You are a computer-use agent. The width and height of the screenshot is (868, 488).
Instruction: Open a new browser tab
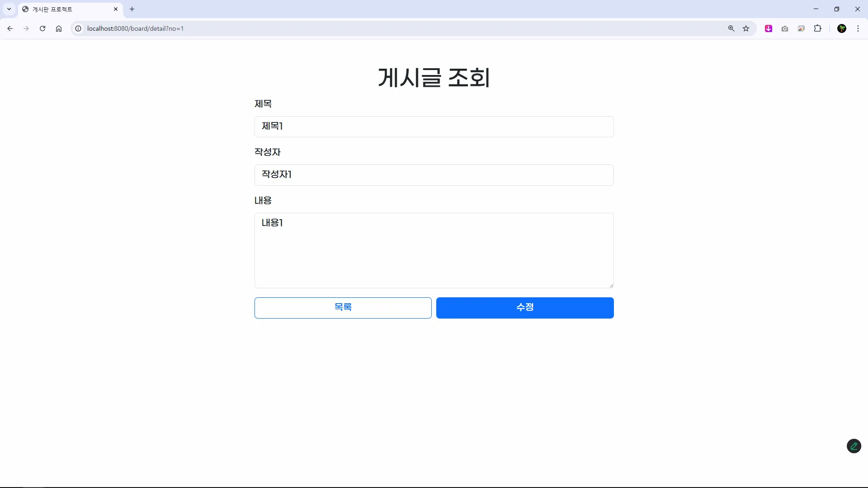pyautogui.click(x=132, y=9)
